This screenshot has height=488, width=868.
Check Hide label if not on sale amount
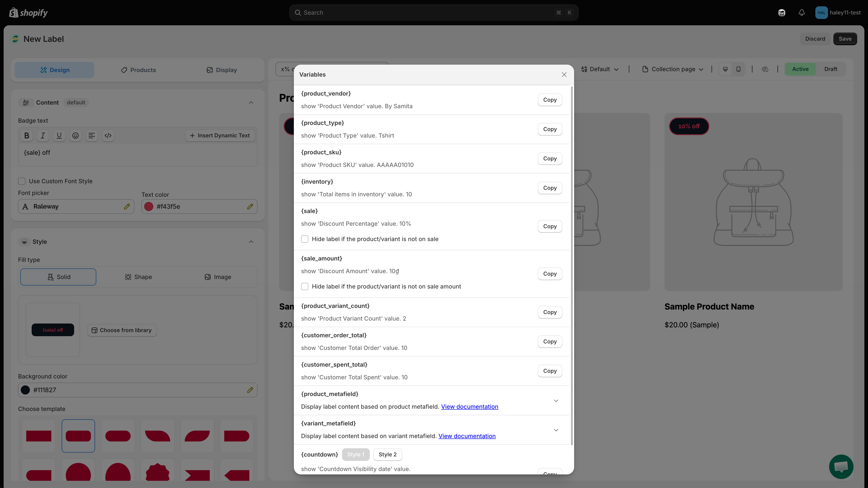(305, 286)
